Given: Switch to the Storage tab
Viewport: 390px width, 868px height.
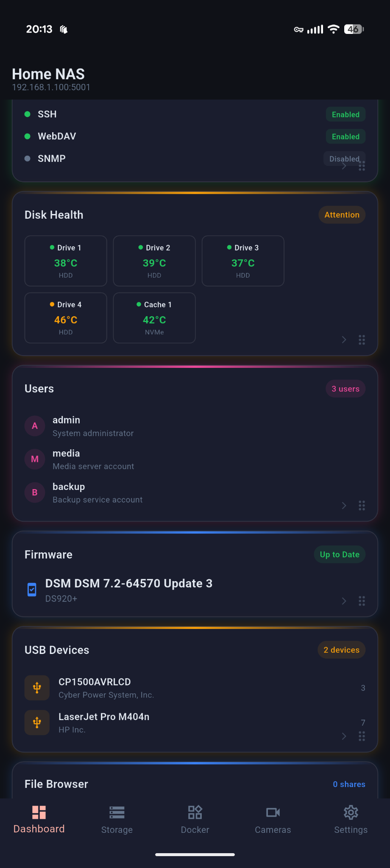Looking at the screenshot, I should point(117,821).
